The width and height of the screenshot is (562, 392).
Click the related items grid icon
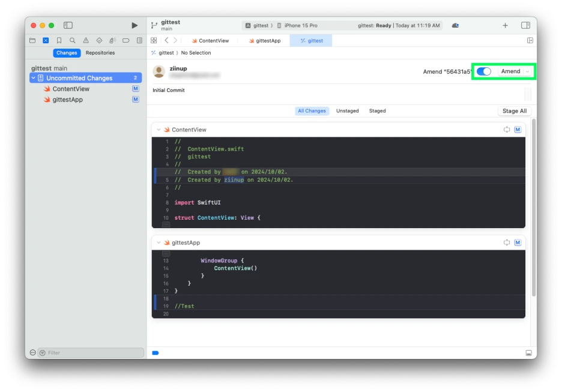tap(154, 40)
